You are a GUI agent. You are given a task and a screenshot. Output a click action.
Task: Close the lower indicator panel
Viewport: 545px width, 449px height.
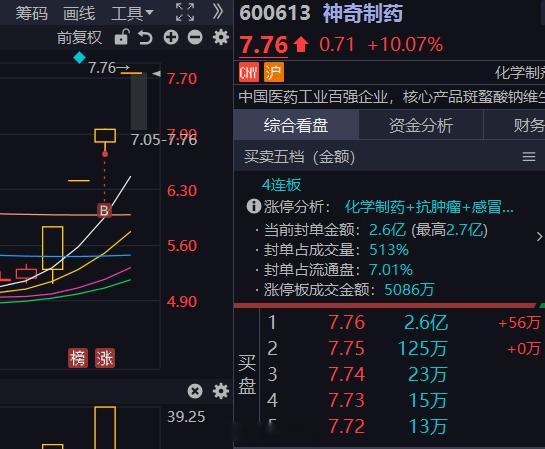coord(195,391)
